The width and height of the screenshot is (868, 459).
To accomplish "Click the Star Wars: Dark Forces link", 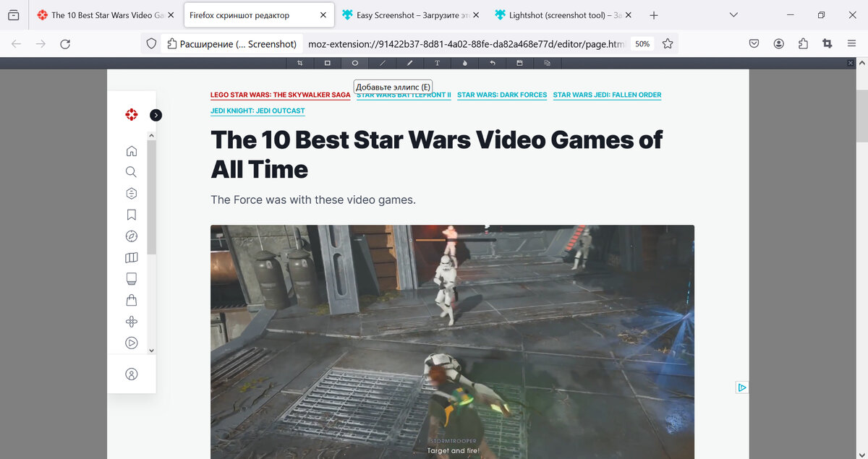I will (502, 95).
